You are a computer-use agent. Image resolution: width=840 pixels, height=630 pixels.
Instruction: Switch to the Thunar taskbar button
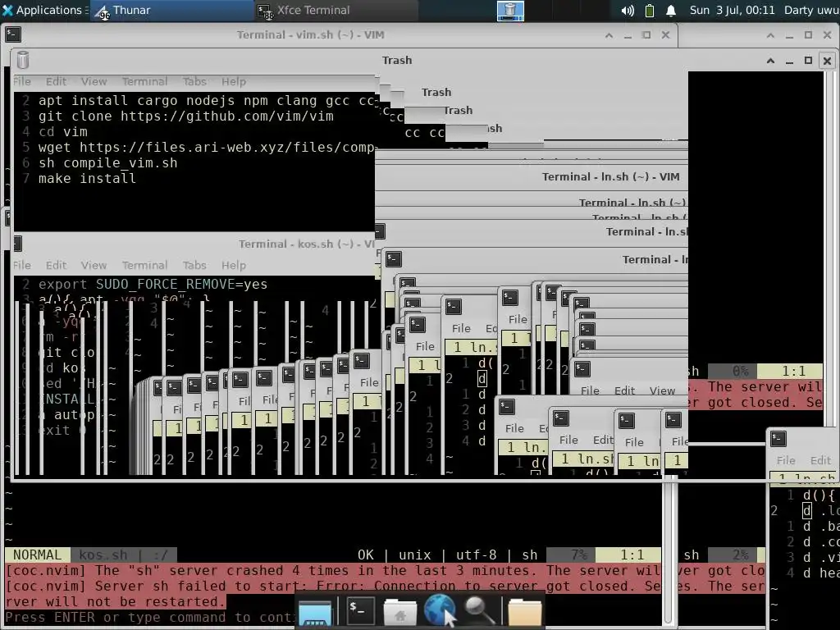[171, 10]
